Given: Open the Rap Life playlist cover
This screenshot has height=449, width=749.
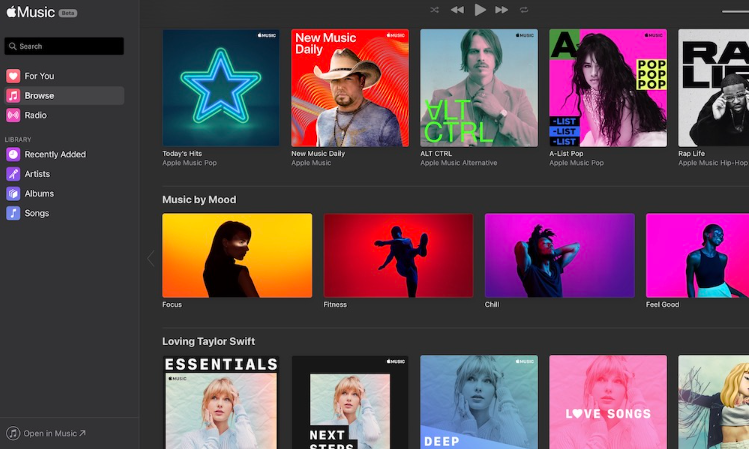Looking at the screenshot, I should 714,88.
